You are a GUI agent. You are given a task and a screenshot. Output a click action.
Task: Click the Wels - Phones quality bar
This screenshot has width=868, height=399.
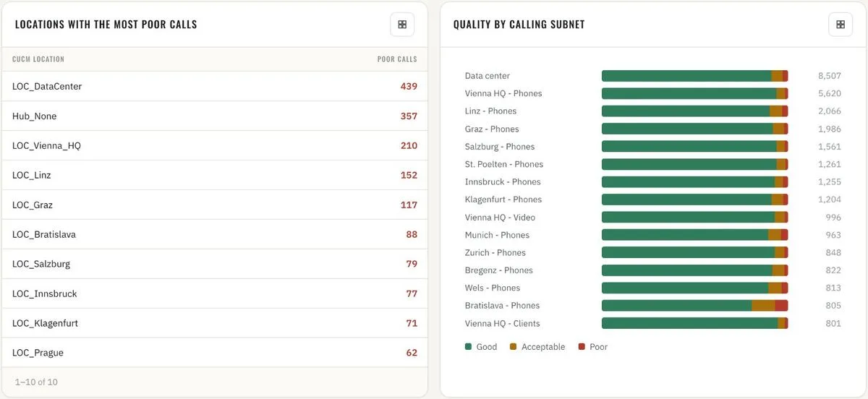click(x=694, y=288)
